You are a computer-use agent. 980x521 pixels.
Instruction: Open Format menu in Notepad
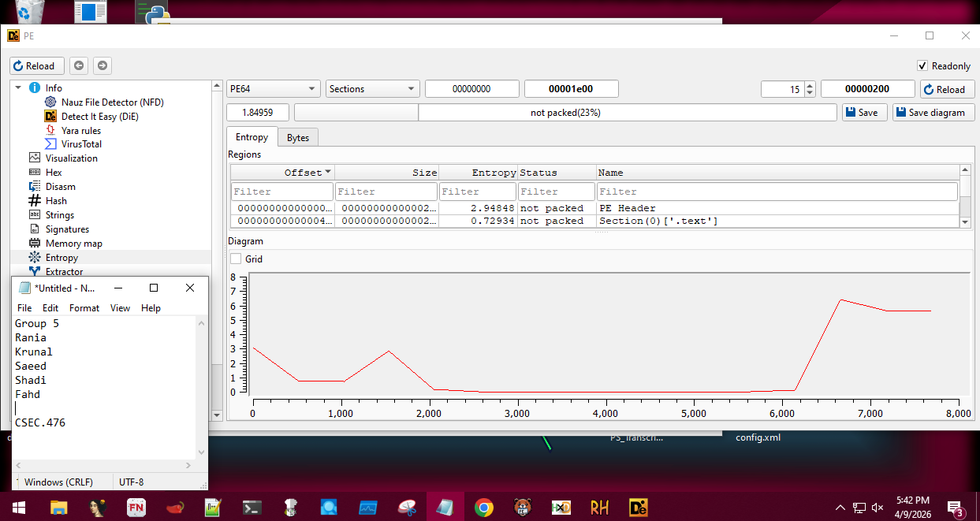(x=84, y=308)
